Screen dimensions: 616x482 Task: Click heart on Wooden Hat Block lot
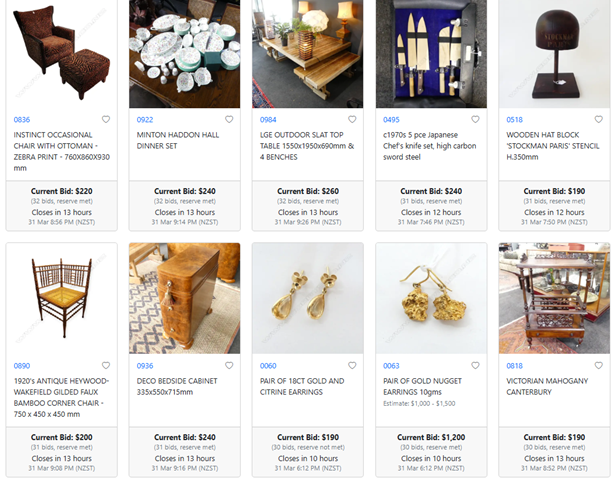[x=599, y=119]
